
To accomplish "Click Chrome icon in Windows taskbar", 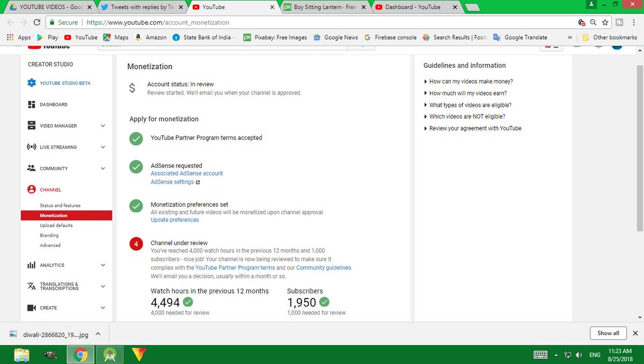I will 81,354.
